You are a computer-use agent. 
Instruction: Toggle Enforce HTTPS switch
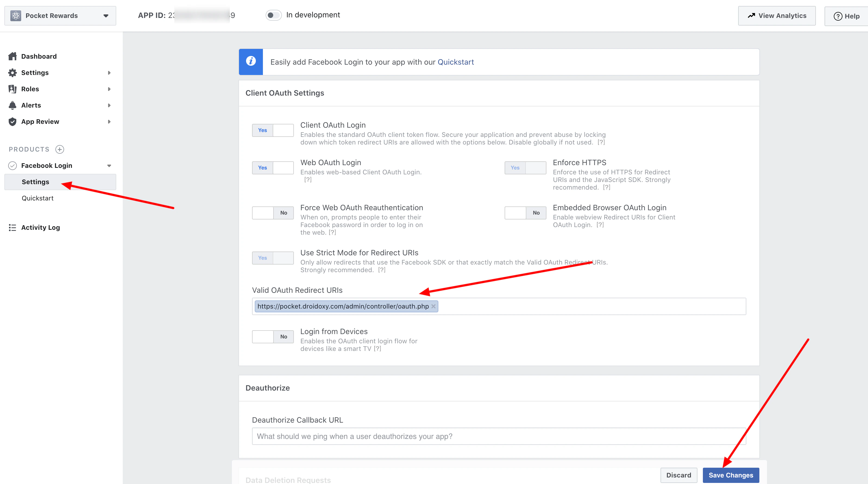coord(525,168)
